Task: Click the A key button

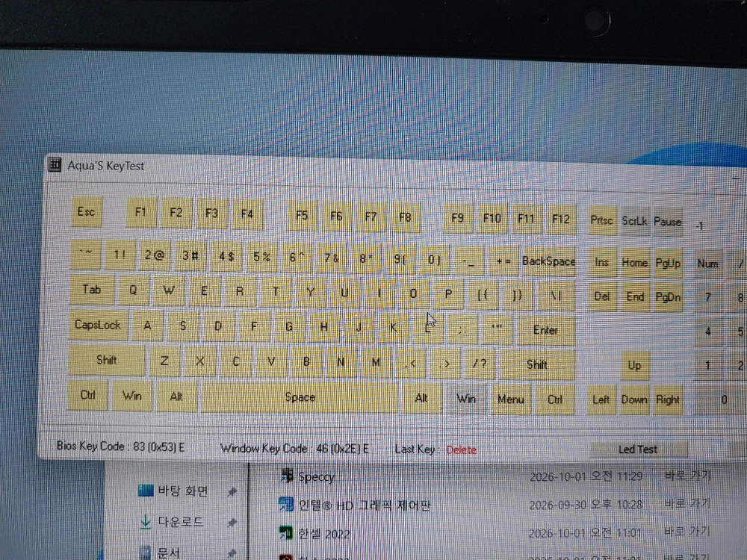Action: 148,326
